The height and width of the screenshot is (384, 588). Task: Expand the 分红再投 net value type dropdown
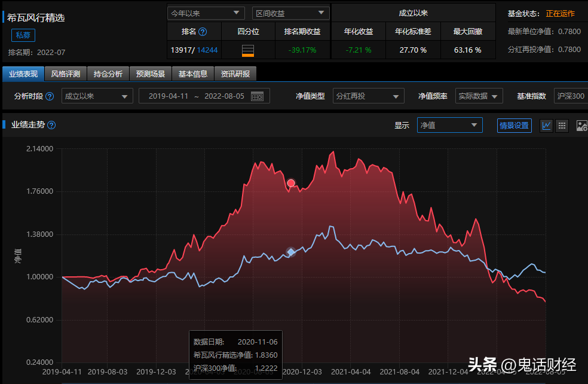368,96
